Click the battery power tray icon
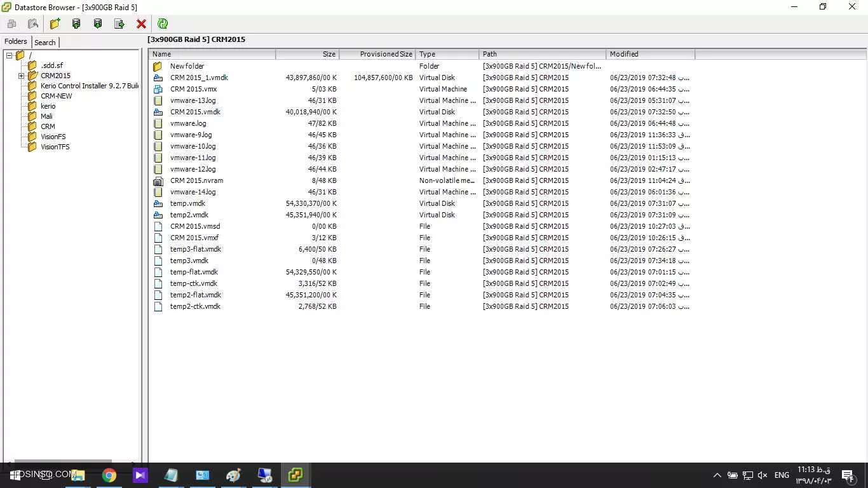 [x=732, y=475]
